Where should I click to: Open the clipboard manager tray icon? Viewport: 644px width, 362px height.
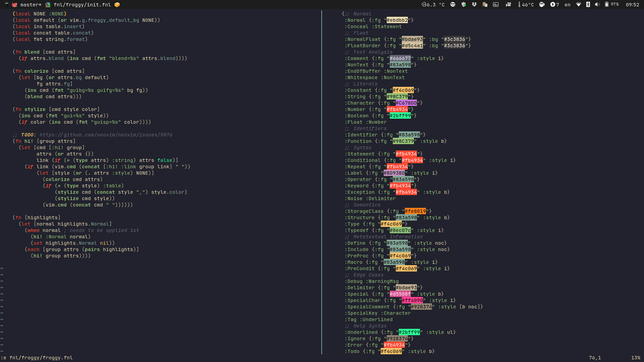click(485, 5)
